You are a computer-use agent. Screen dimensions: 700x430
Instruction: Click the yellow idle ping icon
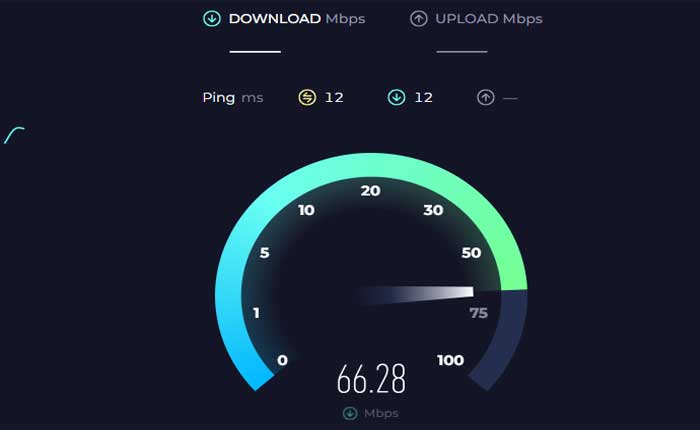click(307, 97)
